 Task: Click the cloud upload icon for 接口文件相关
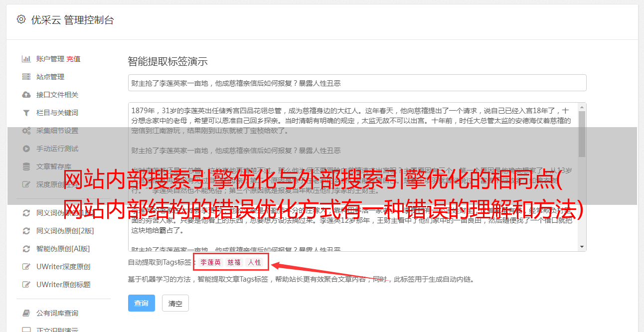tap(26, 95)
